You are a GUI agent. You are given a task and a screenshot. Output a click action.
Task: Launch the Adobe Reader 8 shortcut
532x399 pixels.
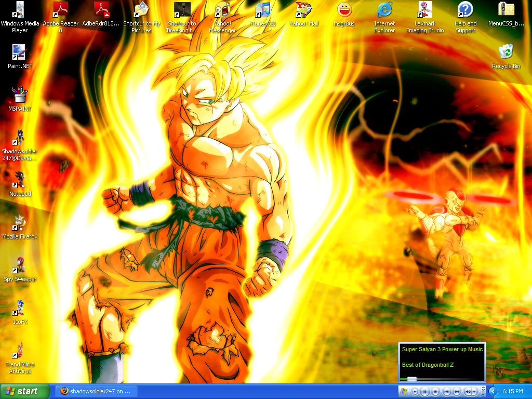tap(60, 17)
